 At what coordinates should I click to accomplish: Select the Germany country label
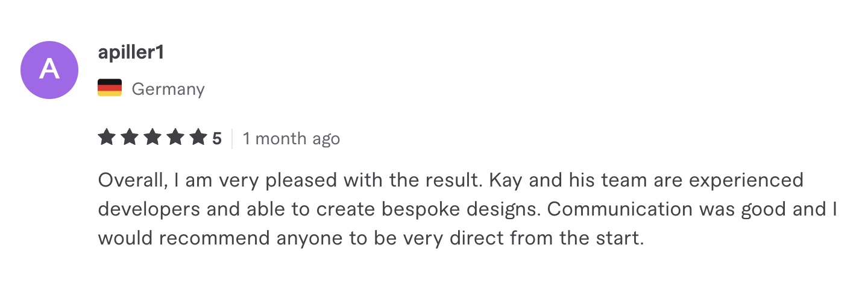[x=168, y=89]
